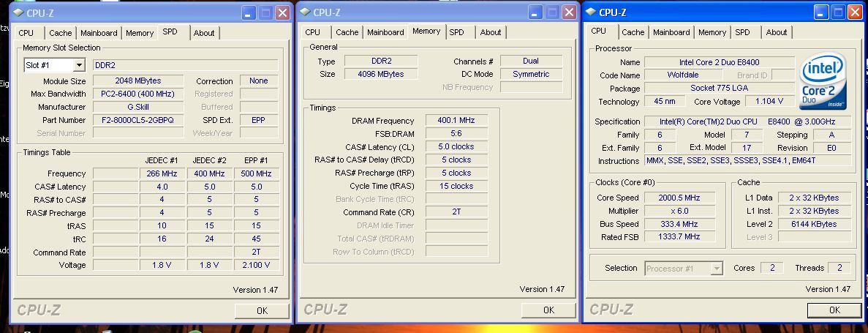The width and height of the screenshot is (868, 333).
Task: Click the Max Bandwidth PC2-6400 field
Action: point(137,94)
